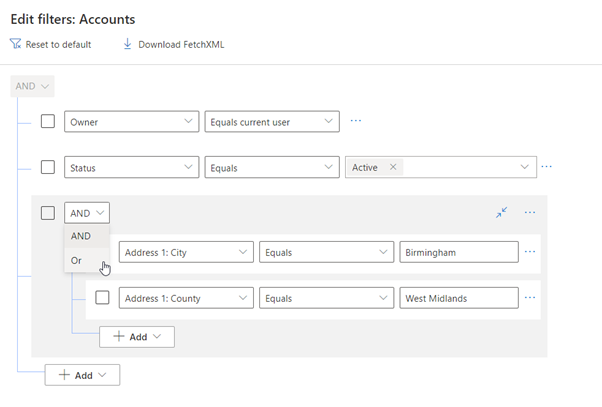
Task: Tick the Status row checkbox
Action: [48, 167]
